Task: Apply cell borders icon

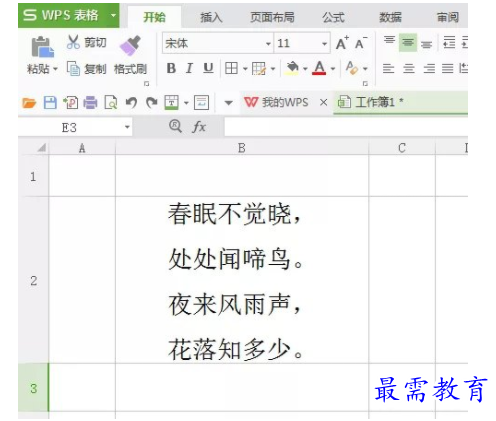Action: tap(231, 68)
